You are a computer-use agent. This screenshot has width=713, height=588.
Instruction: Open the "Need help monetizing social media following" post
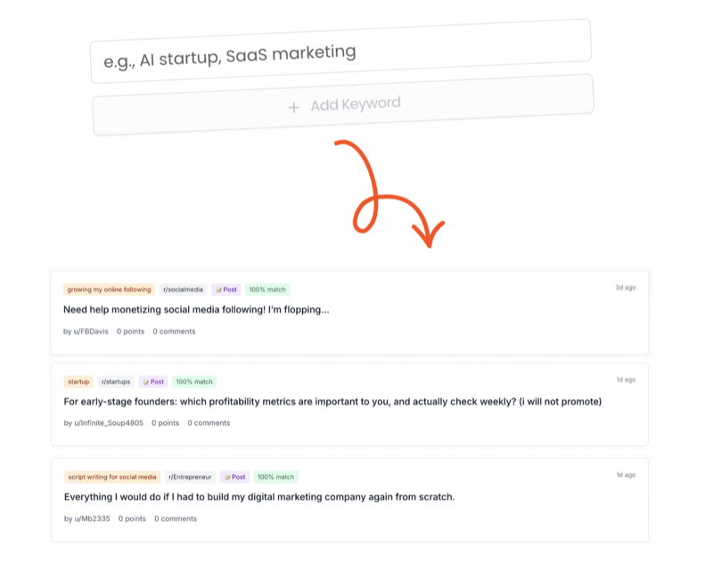pos(196,310)
